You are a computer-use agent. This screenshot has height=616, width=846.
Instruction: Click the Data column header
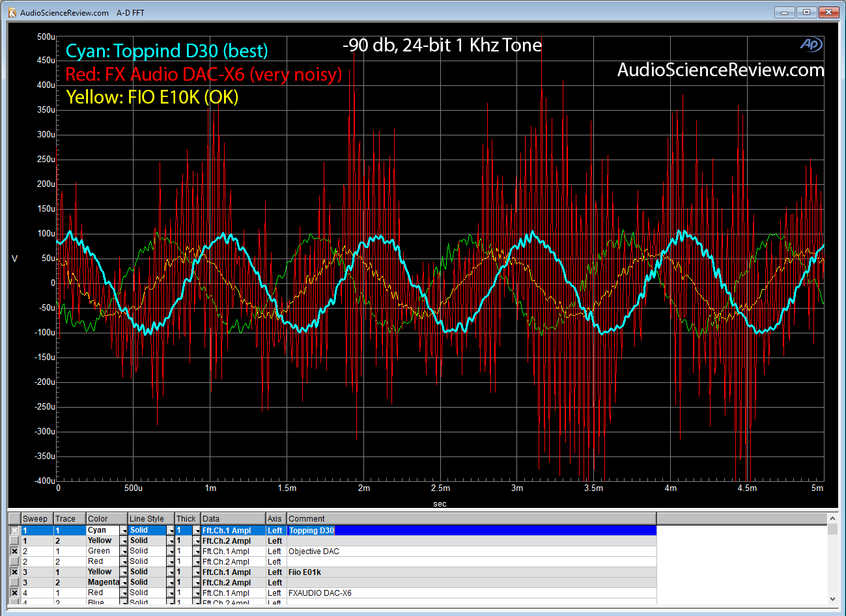[233, 519]
